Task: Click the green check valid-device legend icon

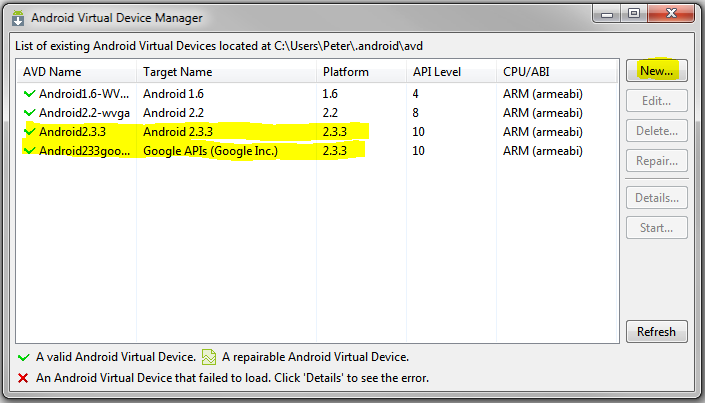Action: pos(23,357)
